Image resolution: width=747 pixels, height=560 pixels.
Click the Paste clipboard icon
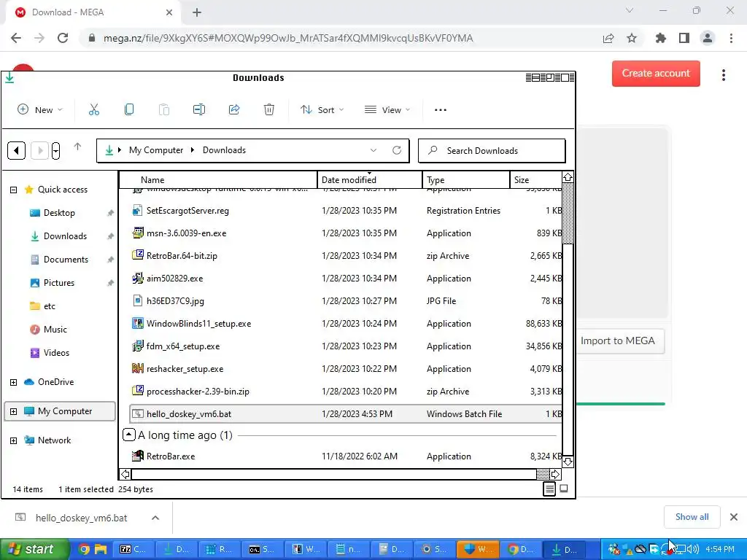tap(164, 110)
